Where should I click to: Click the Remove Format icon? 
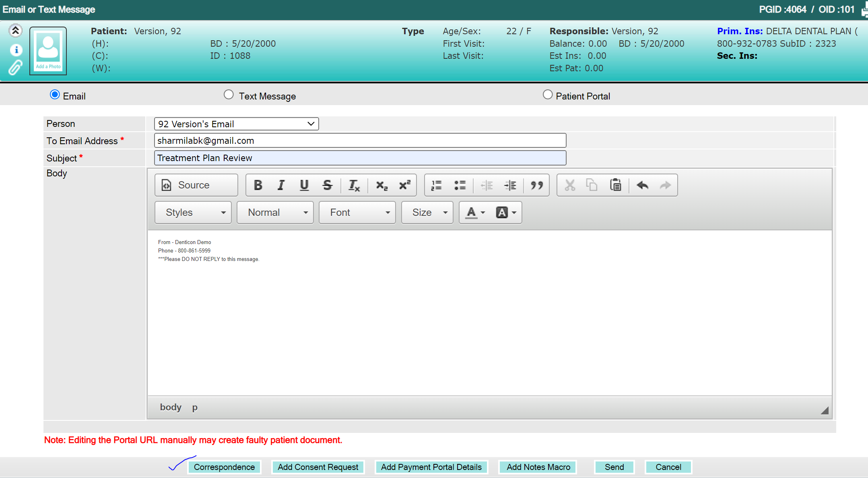(x=354, y=185)
